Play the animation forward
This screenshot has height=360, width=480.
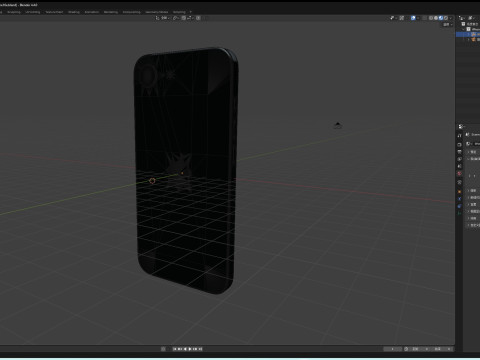(x=190, y=349)
